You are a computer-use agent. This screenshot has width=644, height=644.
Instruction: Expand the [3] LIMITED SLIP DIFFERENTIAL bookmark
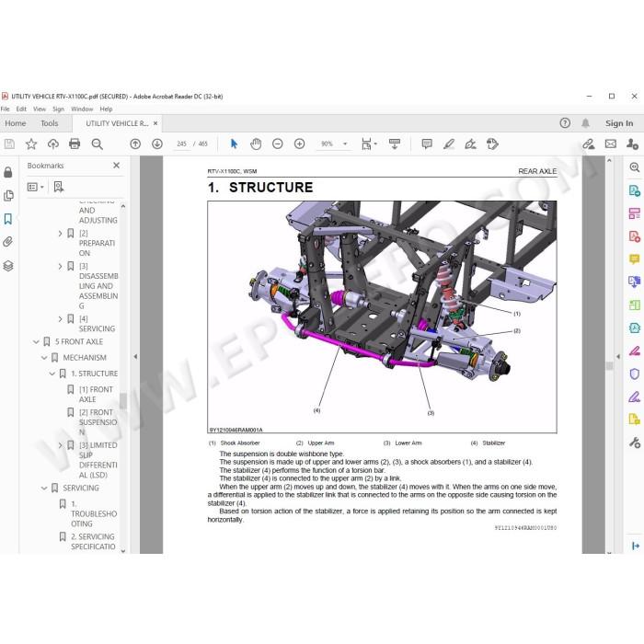pos(60,445)
